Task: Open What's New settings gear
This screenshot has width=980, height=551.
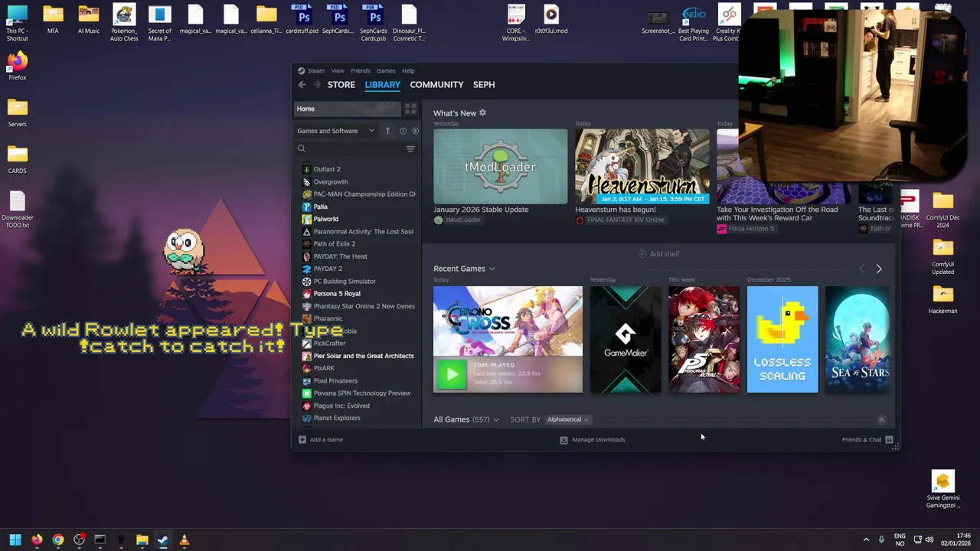Action: (482, 113)
